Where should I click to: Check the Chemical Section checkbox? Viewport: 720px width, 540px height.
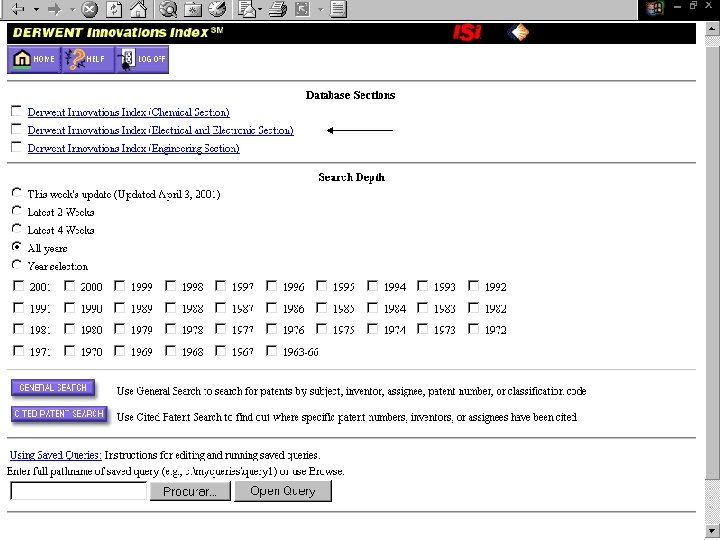coord(17,111)
